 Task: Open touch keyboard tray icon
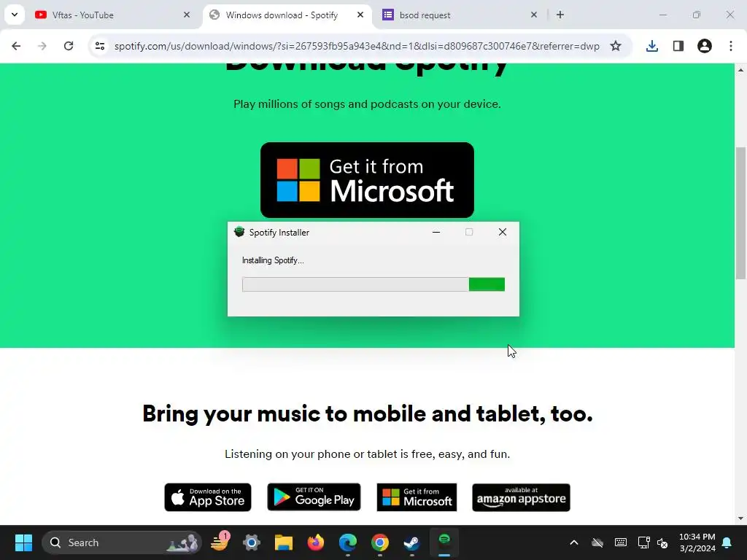pyautogui.click(x=621, y=542)
